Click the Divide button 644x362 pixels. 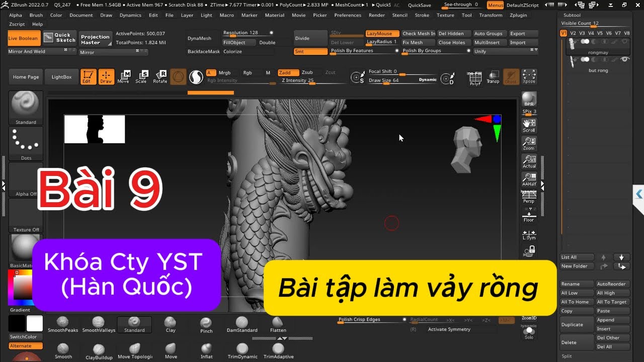click(x=310, y=38)
